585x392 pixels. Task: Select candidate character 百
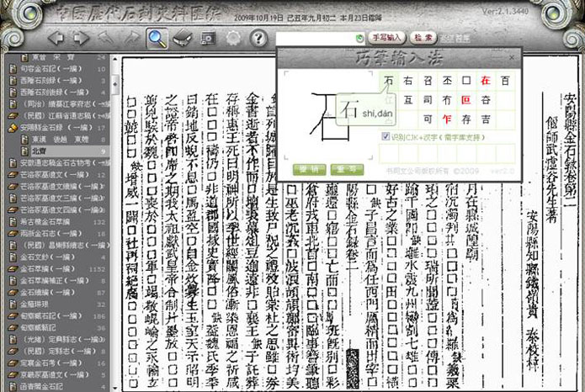tap(505, 81)
